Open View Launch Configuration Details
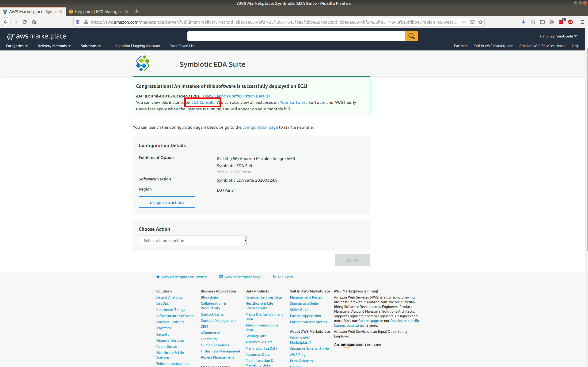Viewport: 588px width, 367px height. click(x=236, y=96)
